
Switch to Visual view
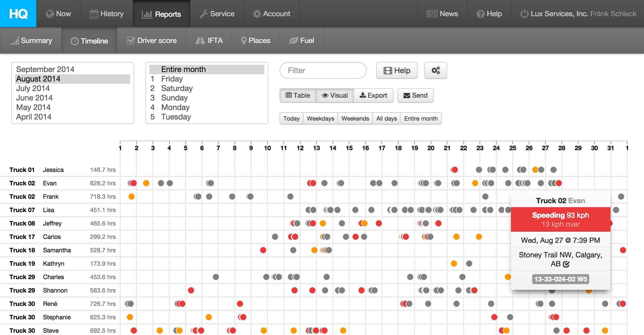point(335,95)
